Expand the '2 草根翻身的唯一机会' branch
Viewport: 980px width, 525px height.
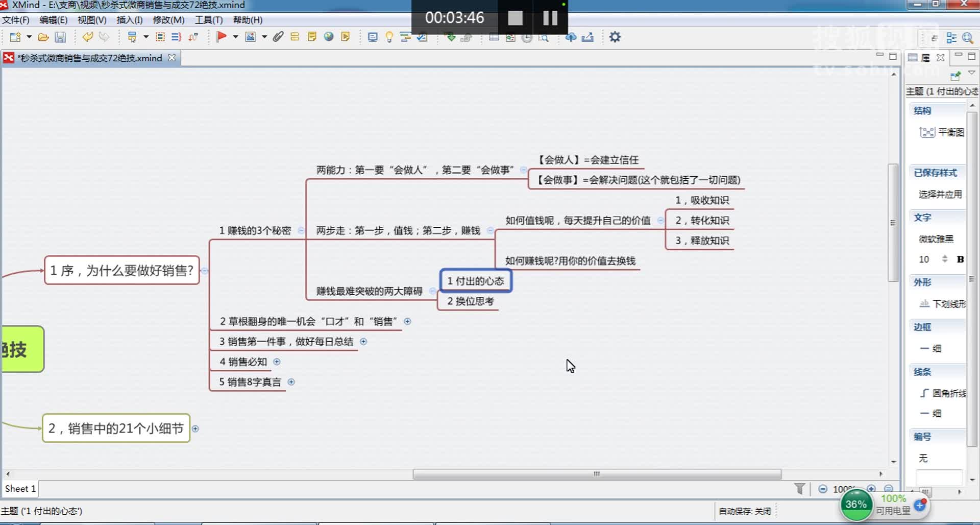(407, 321)
